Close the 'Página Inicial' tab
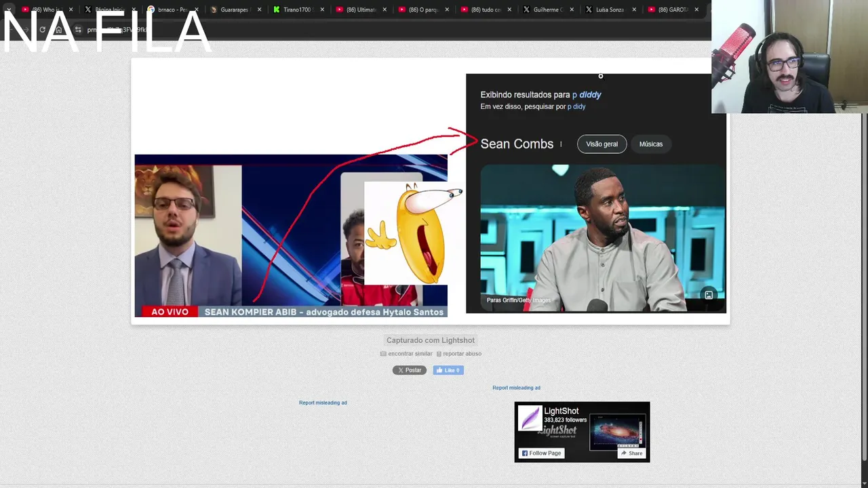Screen dimensions: 868x488 tap(134, 9)
